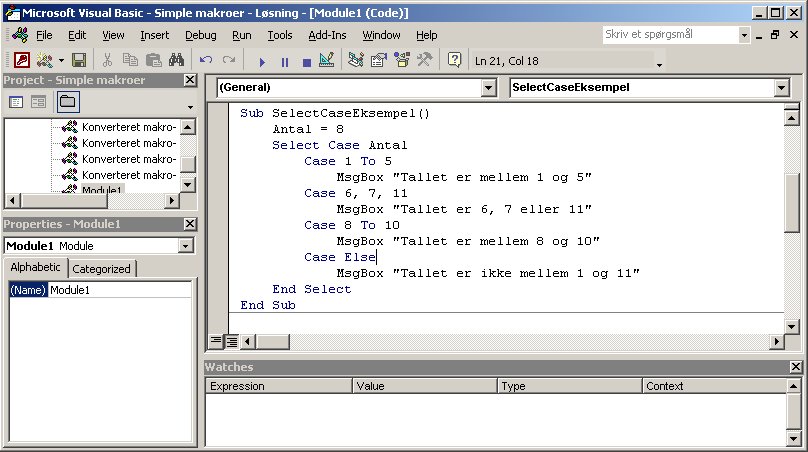Click the Module1 name value field

[x=120, y=290]
